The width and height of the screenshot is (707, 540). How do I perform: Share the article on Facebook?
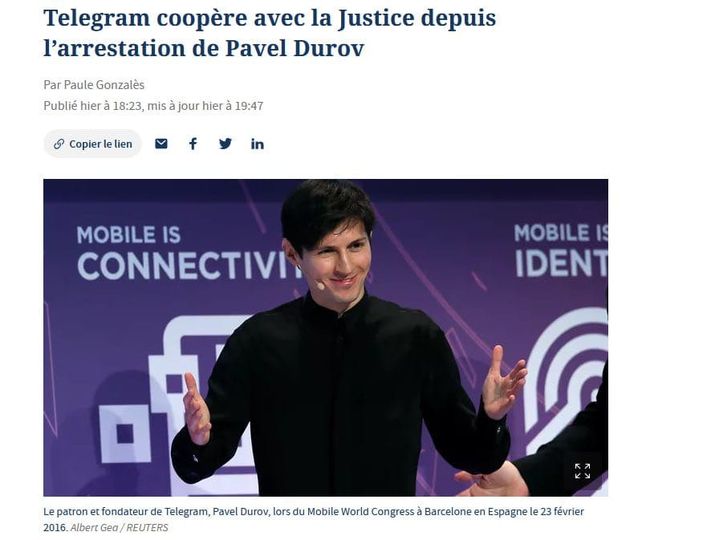tap(193, 144)
